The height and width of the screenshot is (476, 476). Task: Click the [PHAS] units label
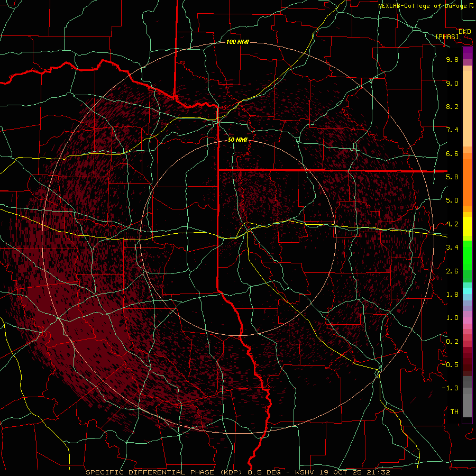coord(447,37)
